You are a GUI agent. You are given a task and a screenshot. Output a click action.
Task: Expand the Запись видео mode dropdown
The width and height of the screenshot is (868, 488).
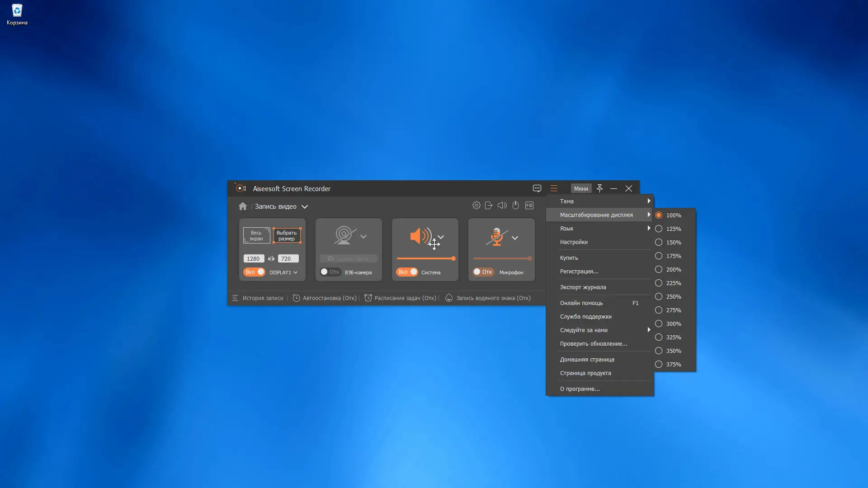[305, 207]
